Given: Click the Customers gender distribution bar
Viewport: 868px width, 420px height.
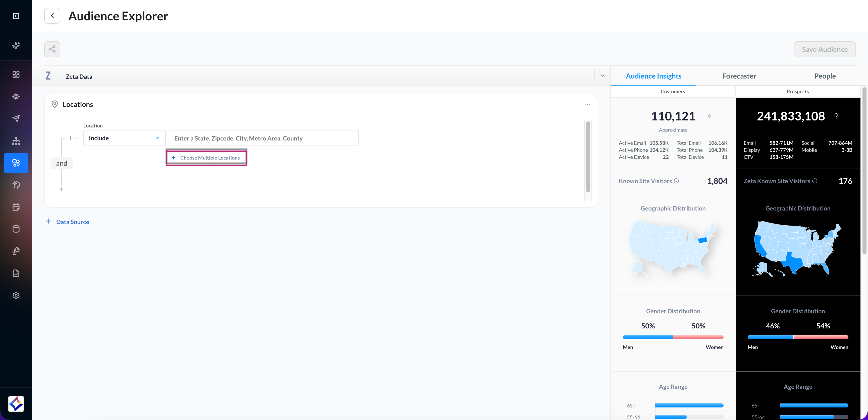Looking at the screenshot, I should point(673,337).
